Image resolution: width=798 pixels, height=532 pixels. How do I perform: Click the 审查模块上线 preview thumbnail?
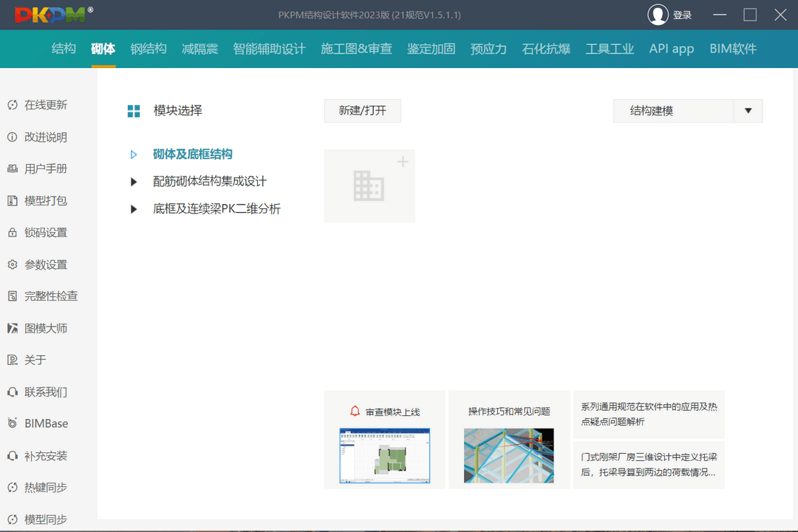pyautogui.click(x=384, y=456)
